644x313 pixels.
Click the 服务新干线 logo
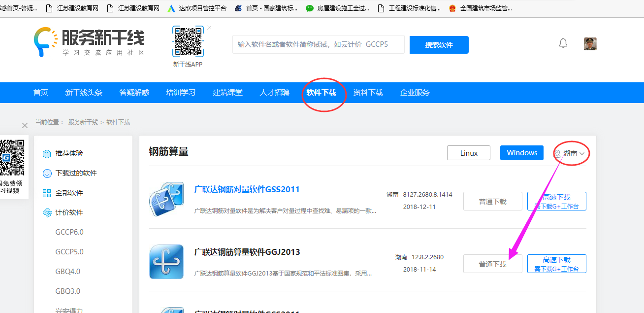tap(89, 42)
